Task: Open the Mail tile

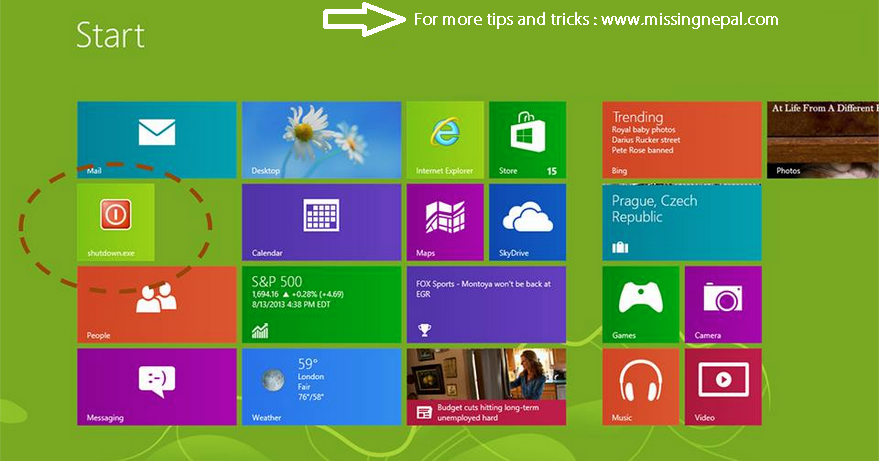Action: [156, 140]
